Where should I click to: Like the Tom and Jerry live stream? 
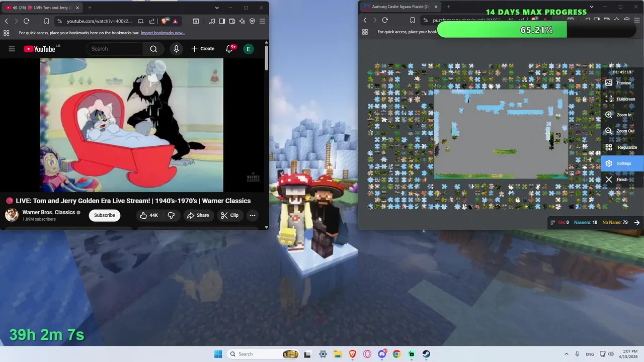click(149, 215)
